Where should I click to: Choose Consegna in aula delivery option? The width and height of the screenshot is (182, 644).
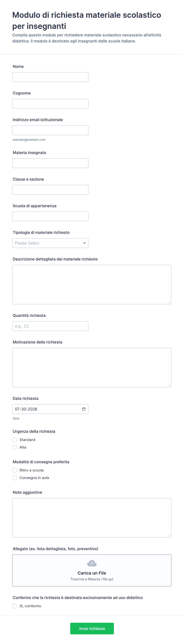pyautogui.click(x=15, y=478)
